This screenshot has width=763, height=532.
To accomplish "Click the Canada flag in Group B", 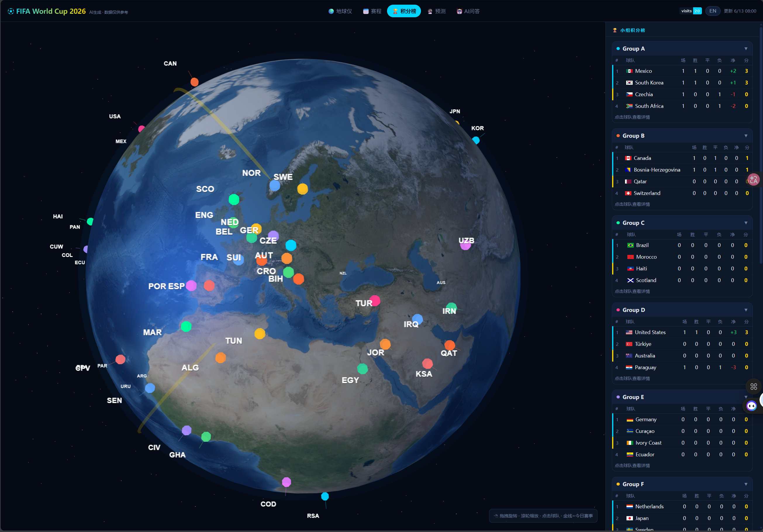I will pyautogui.click(x=628, y=158).
